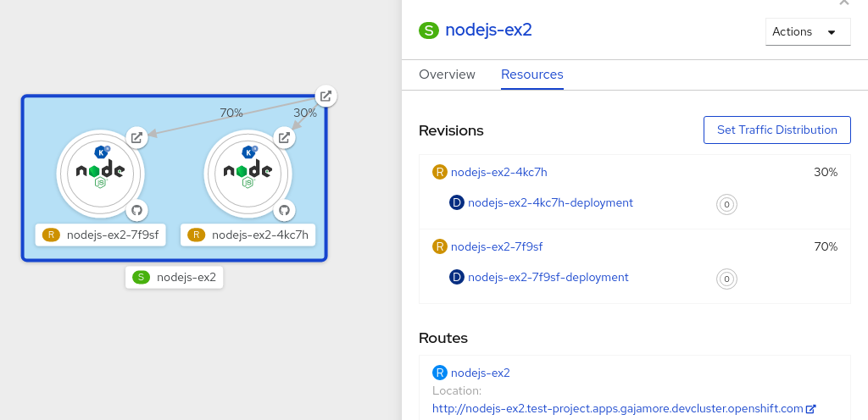The image size is (868, 420).
Task: Open URL icon on nodejs-ex2 service group
Action: [x=325, y=96]
